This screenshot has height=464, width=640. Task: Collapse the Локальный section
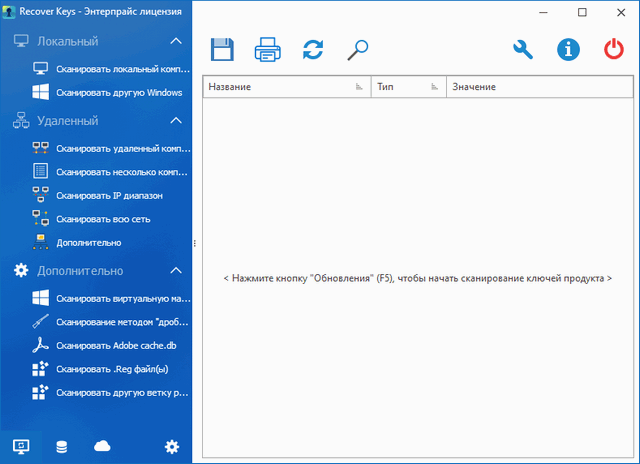coord(176,42)
